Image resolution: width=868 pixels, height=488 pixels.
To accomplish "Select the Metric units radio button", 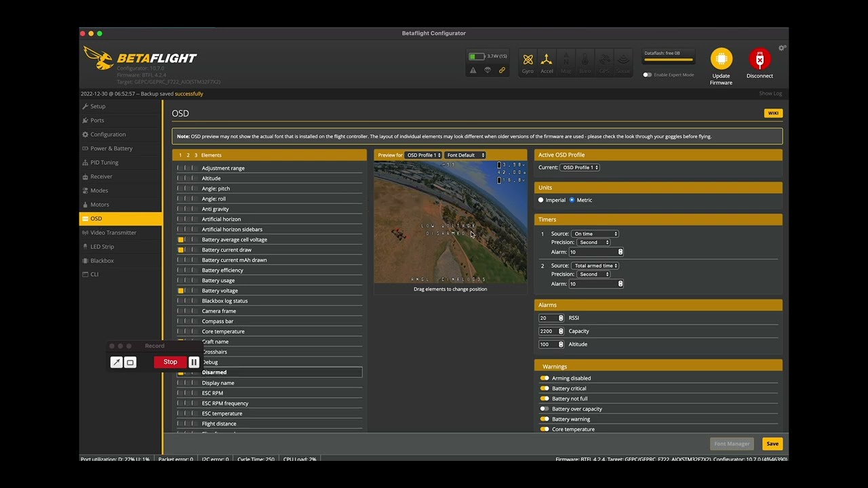I will [572, 200].
